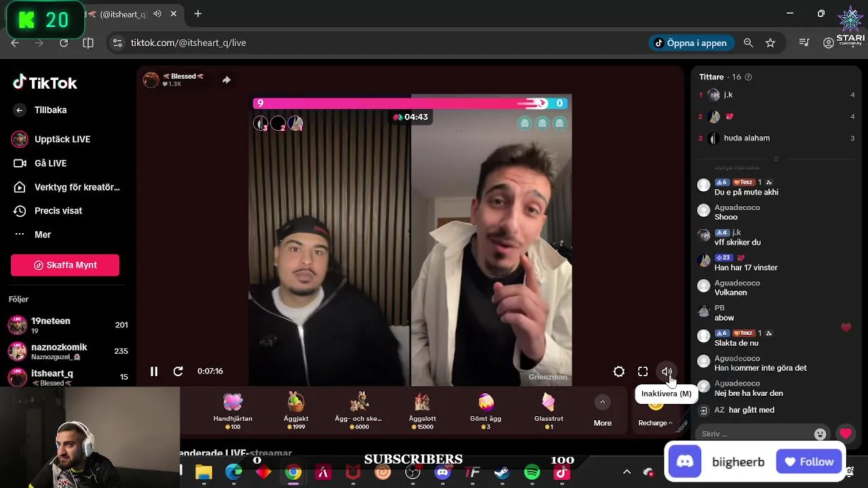Reload the browser page
The height and width of the screenshot is (488, 868).
pyautogui.click(x=64, y=43)
